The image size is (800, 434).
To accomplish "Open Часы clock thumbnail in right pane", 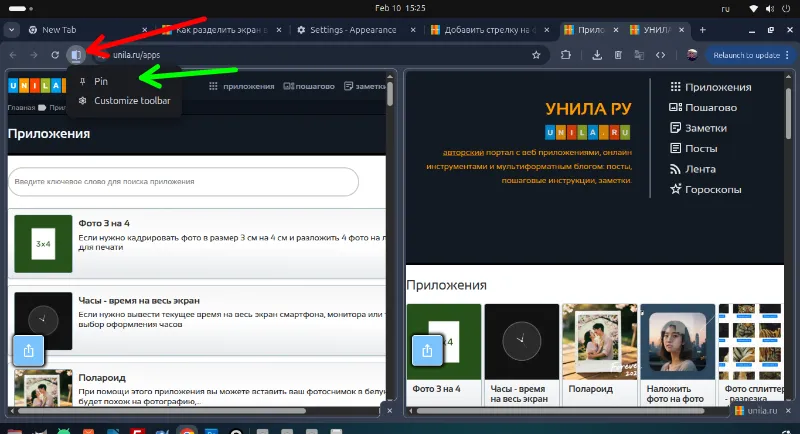I will coord(522,342).
